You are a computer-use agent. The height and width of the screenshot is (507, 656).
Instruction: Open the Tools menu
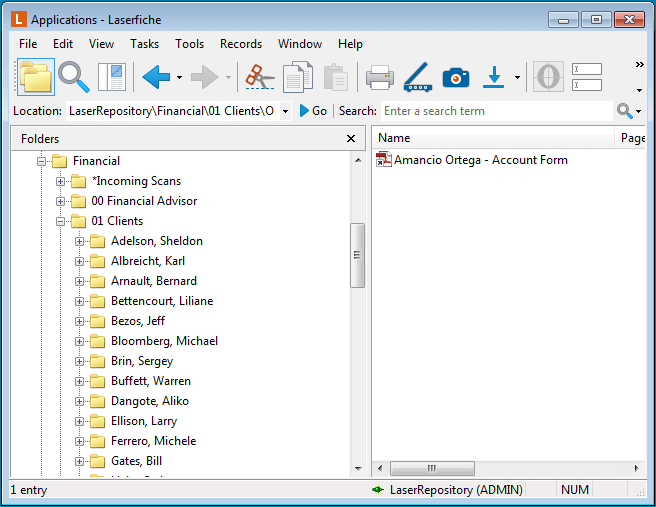pyautogui.click(x=190, y=44)
